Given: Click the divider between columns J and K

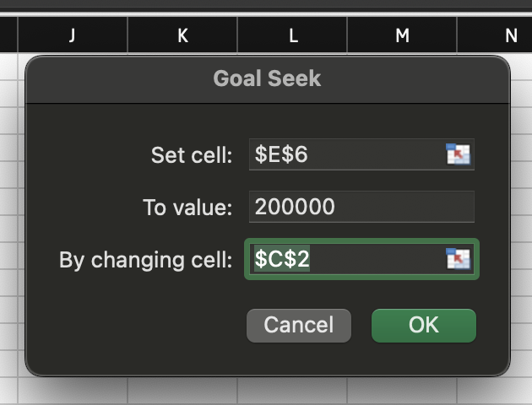Looking at the screenshot, I should [128, 35].
